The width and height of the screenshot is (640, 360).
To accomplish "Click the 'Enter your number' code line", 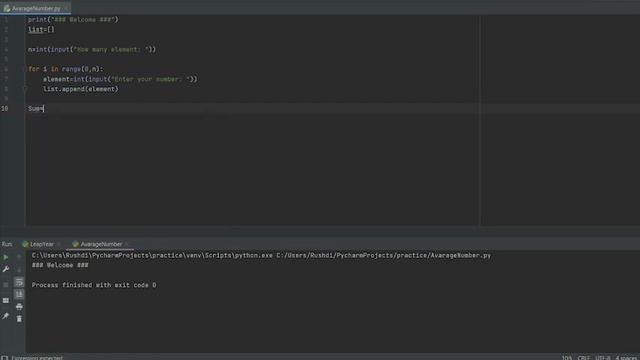I will click(120, 79).
